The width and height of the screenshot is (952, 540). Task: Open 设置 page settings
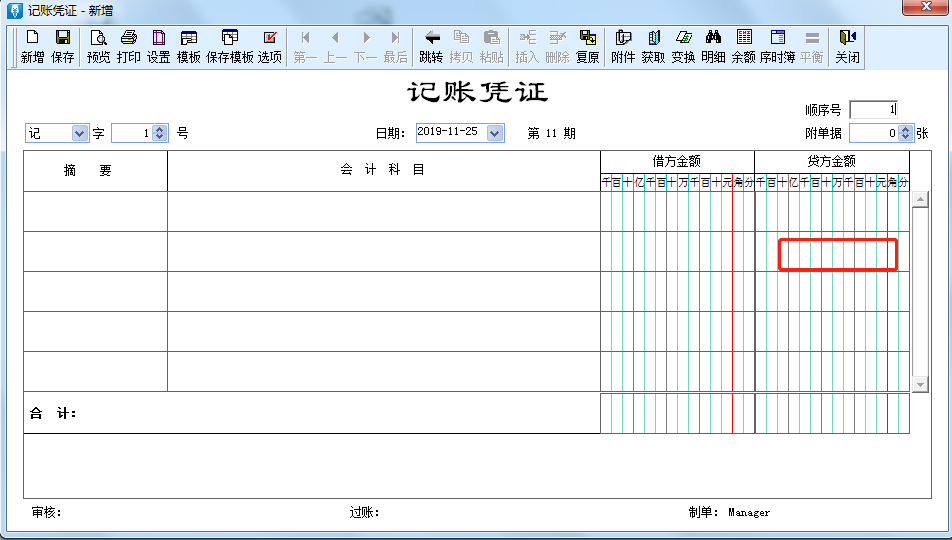pos(158,46)
